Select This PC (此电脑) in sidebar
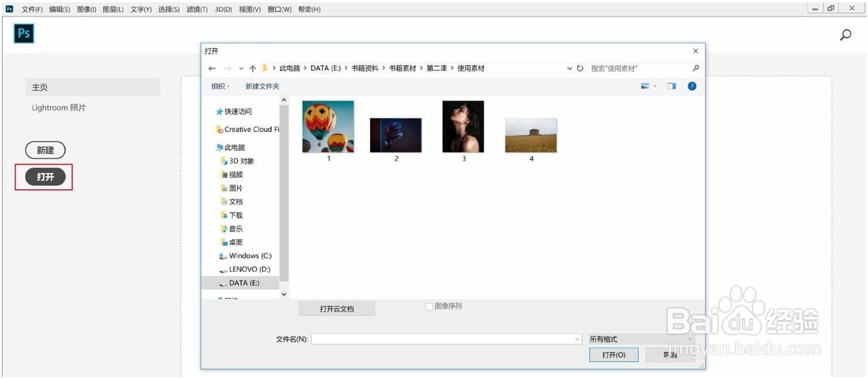The width and height of the screenshot is (868, 378). click(x=230, y=147)
